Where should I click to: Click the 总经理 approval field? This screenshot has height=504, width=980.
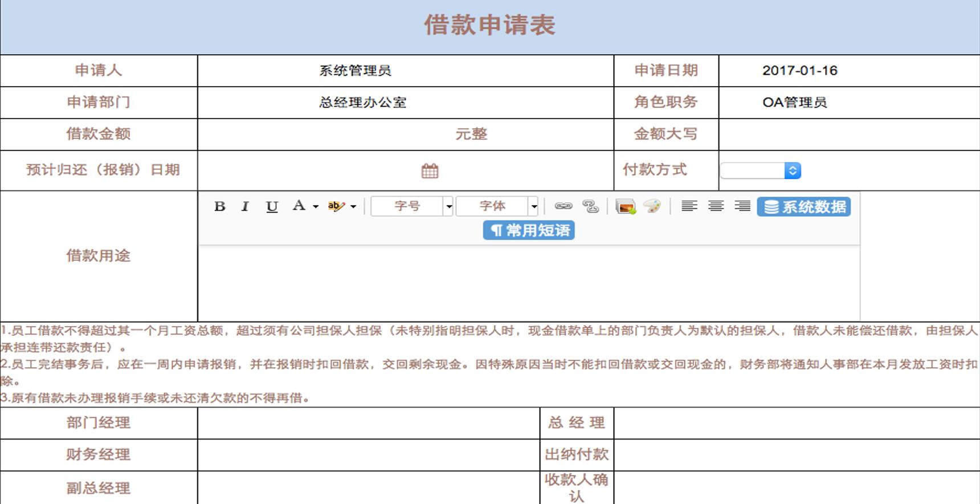pos(797,423)
